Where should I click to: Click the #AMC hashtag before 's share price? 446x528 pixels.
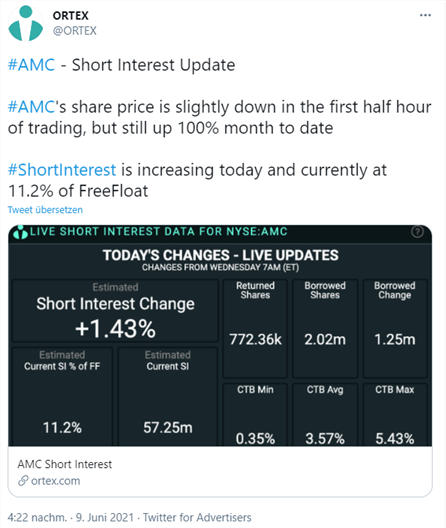point(31,107)
